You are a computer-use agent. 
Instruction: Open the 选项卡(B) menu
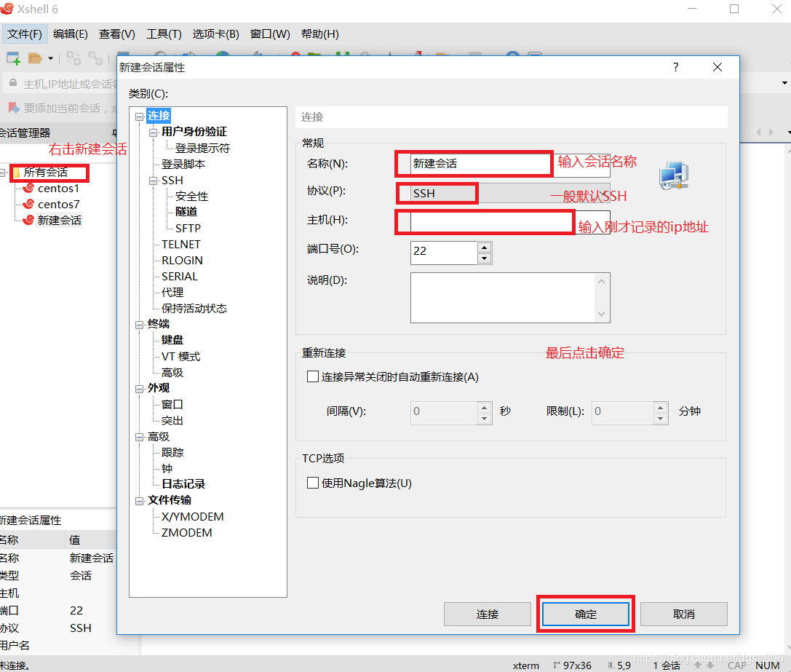pyautogui.click(x=216, y=33)
